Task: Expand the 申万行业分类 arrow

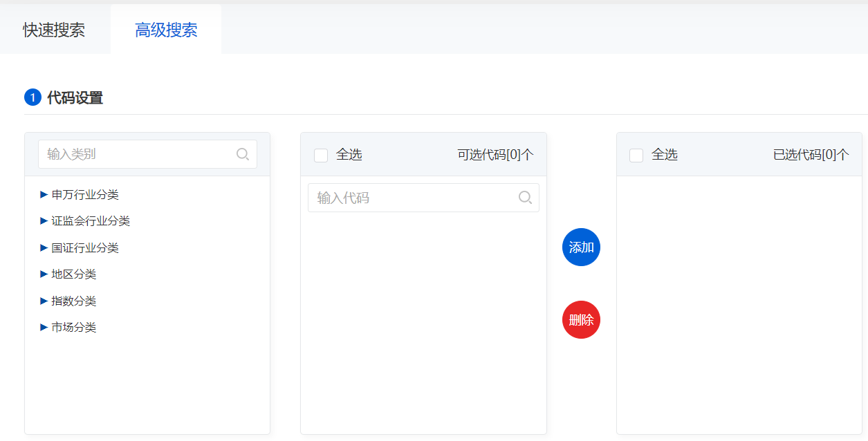Action: (x=44, y=195)
